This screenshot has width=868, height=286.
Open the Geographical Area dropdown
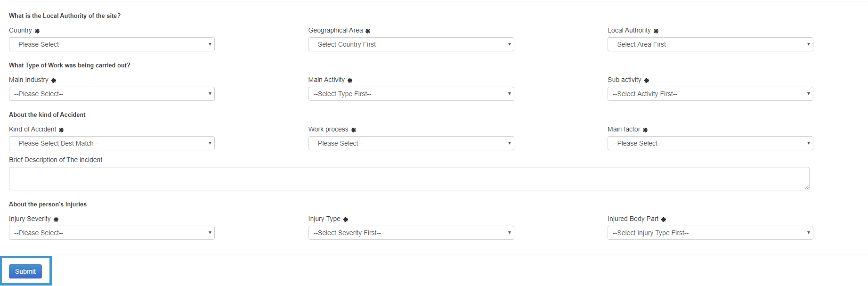click(411, 44)
